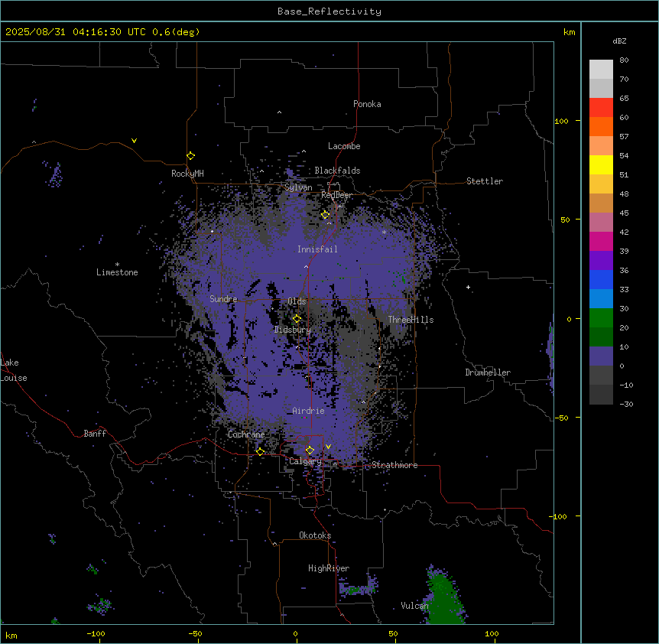Click the white plus marker north of Drumheller
Viewport: 659px width, 644px height.
[468, 287]
